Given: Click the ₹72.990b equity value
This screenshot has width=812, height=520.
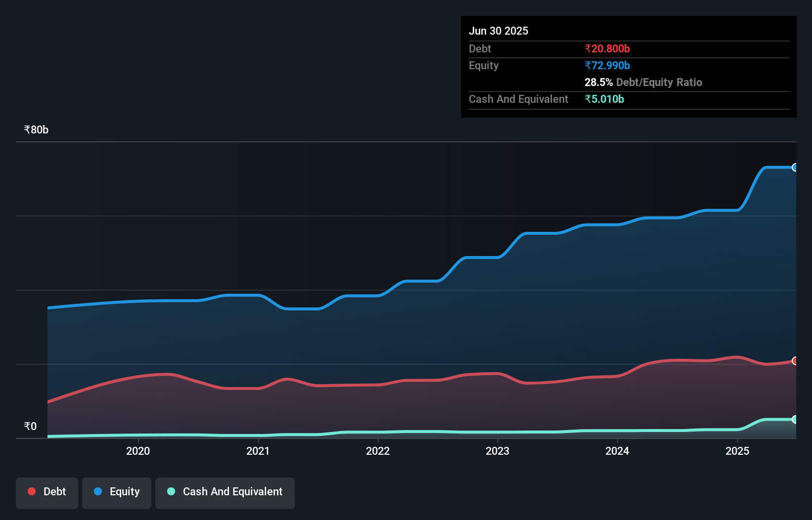Looking at the screenshot, I should [607, 65].
